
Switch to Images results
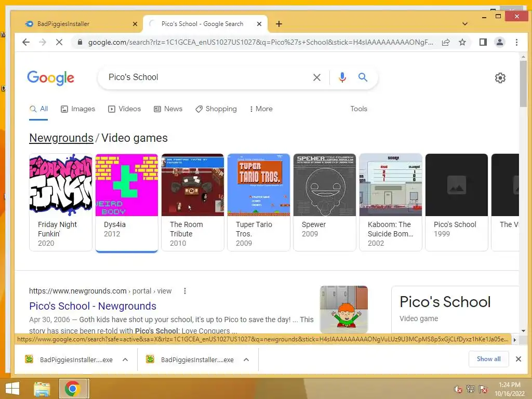tap(78, 109)
